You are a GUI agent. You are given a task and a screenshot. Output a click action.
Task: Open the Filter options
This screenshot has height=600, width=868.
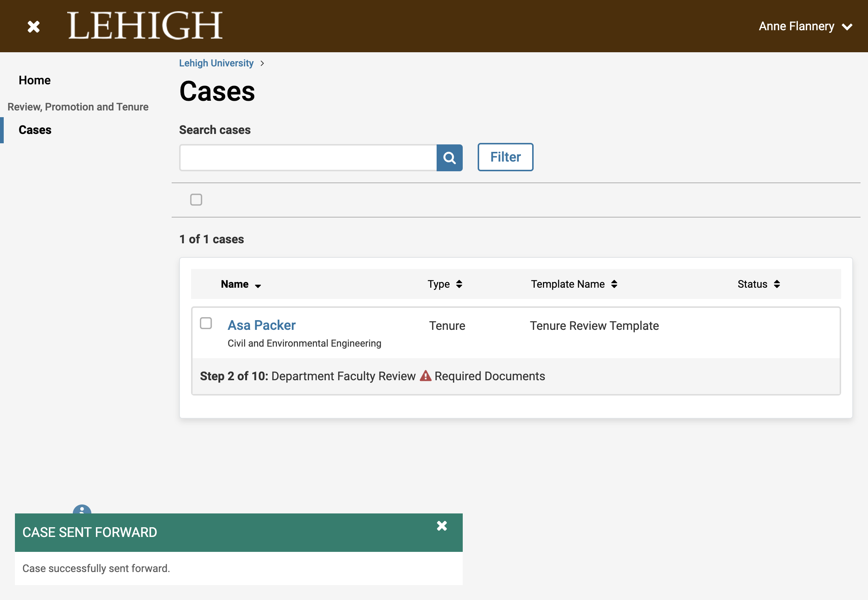click(x=505, y=157)
